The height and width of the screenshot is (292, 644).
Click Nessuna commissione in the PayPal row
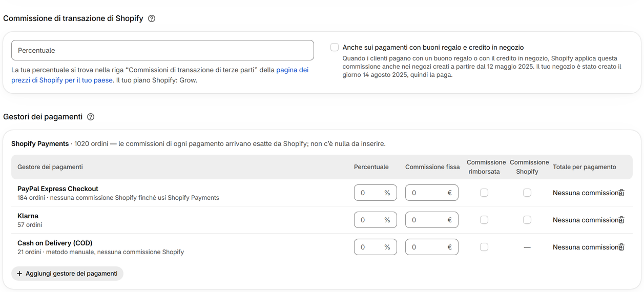click(x=586, y=193)
